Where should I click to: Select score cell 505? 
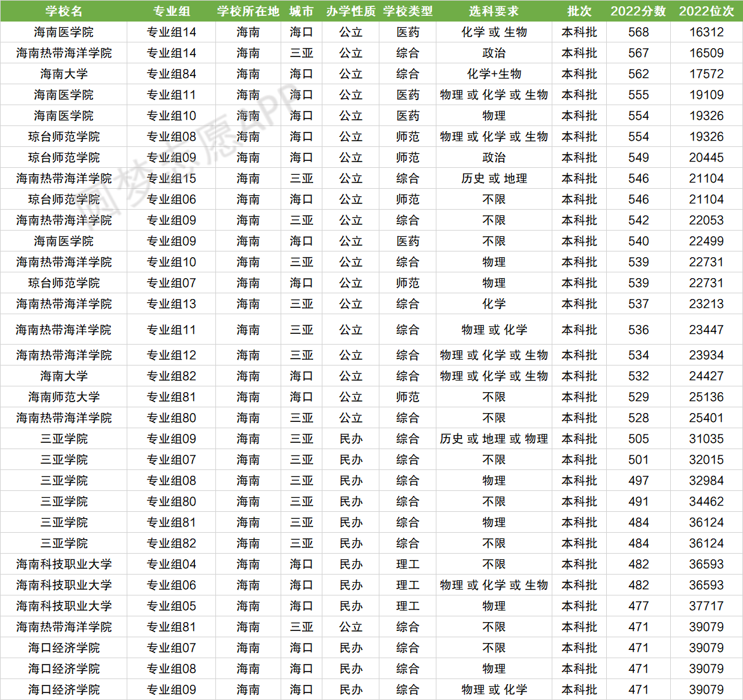tap(638, 439)
